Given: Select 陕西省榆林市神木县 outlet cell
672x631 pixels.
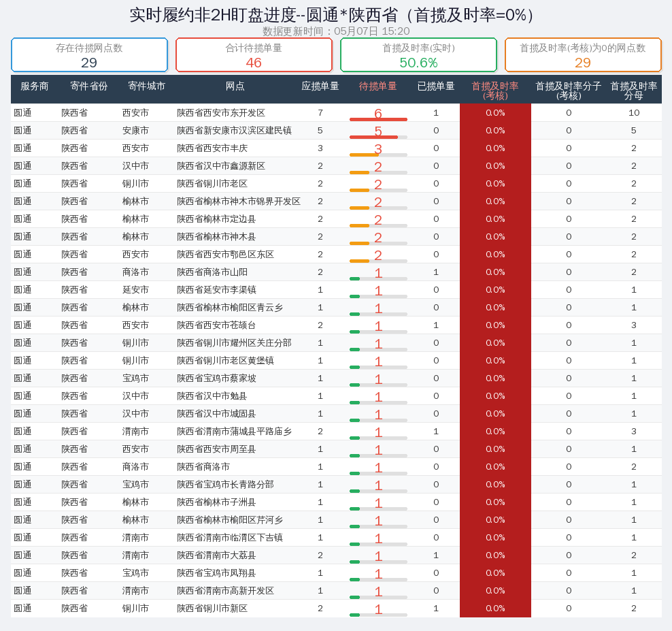Looking at the screenshot, I should [x=216, y=237].
